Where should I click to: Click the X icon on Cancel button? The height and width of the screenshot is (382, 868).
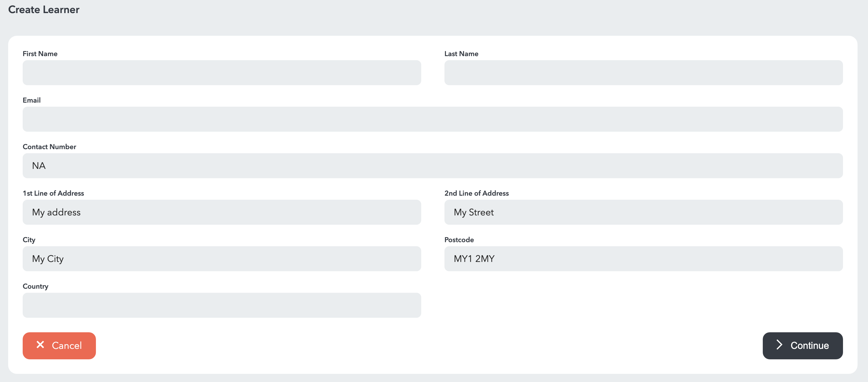coord(40,344)
